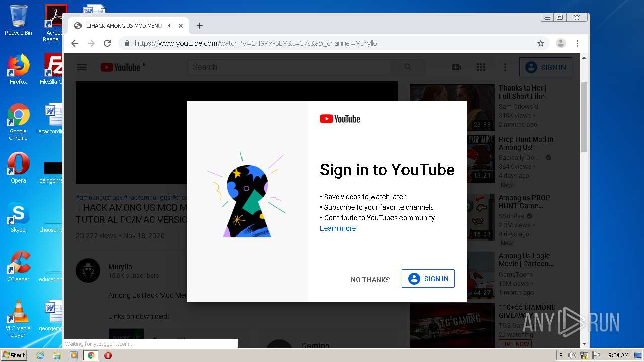The image size is (644, 362).
Task: View site padlock information
Action: tap(127, 43)
